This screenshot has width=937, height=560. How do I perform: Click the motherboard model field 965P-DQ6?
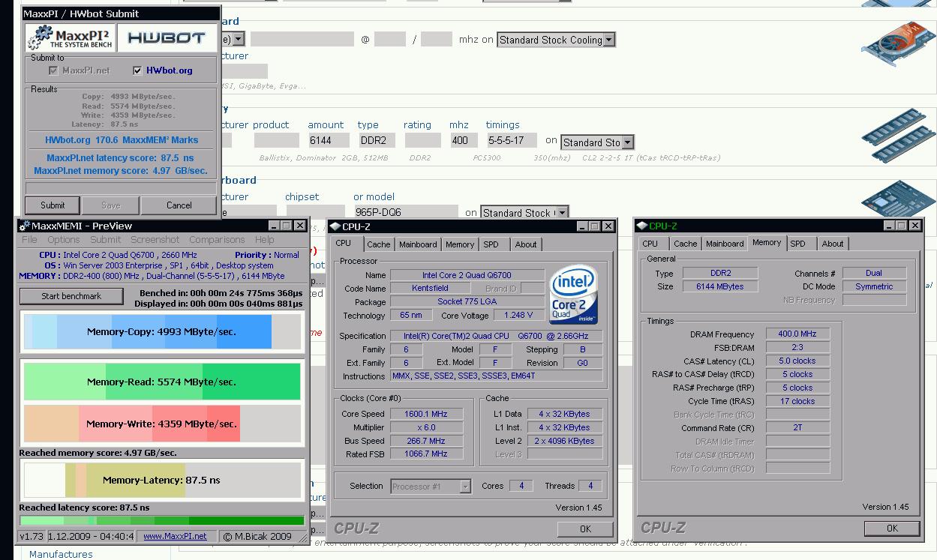[406, 212]
